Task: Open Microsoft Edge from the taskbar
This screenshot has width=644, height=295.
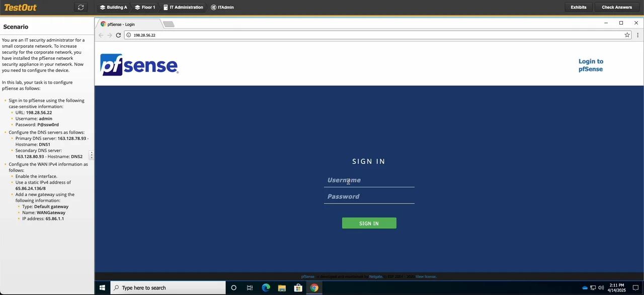Action: [266, 287]
